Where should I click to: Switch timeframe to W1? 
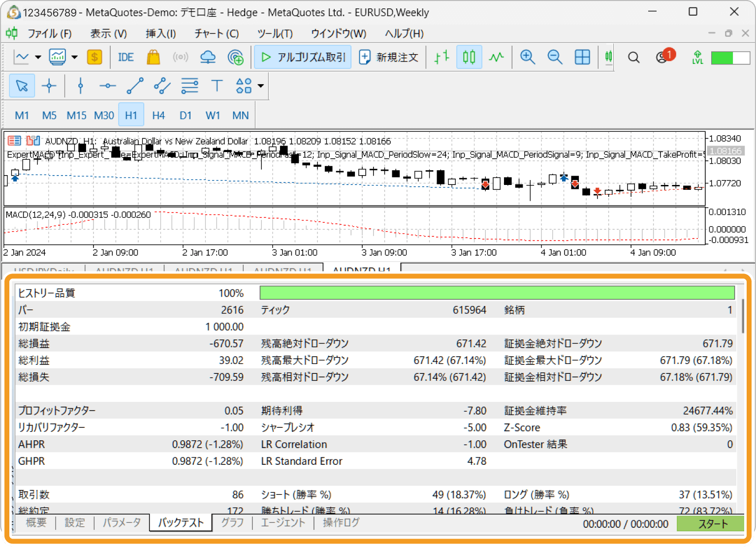[x=213, y=116]
